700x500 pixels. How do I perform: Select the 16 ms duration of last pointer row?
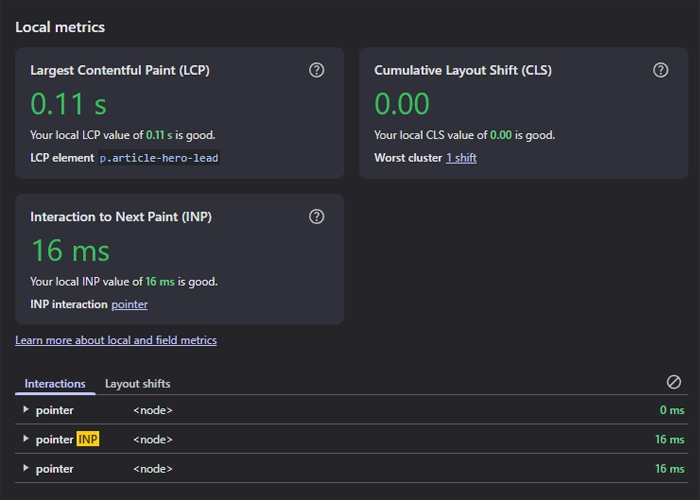click(670, 469)
